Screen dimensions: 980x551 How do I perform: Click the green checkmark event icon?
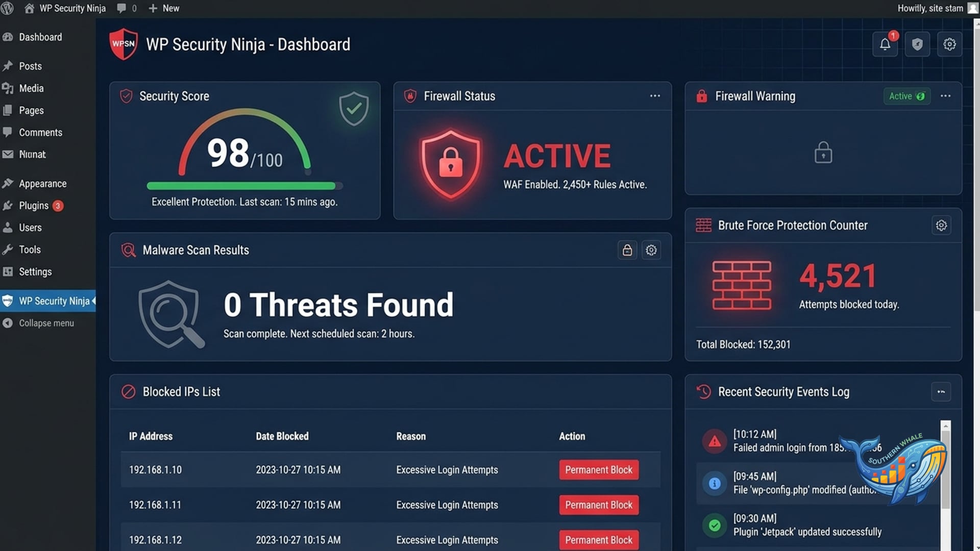(715, 525)
